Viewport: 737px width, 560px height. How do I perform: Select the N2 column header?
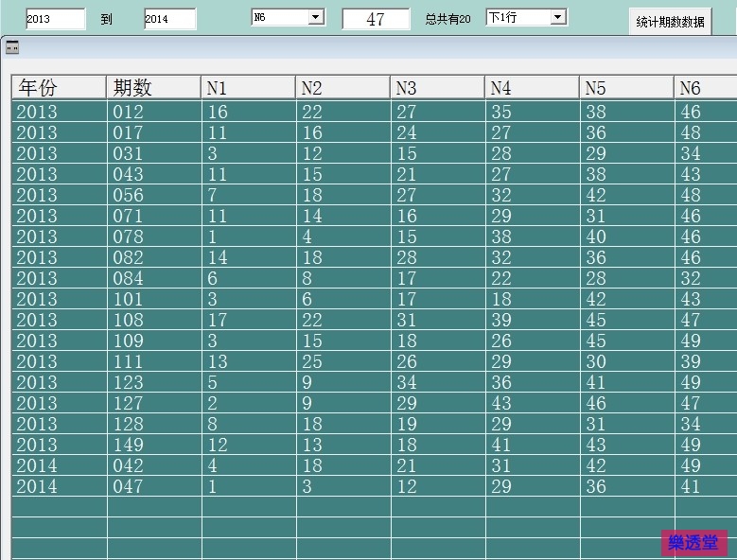coord(342,88)
